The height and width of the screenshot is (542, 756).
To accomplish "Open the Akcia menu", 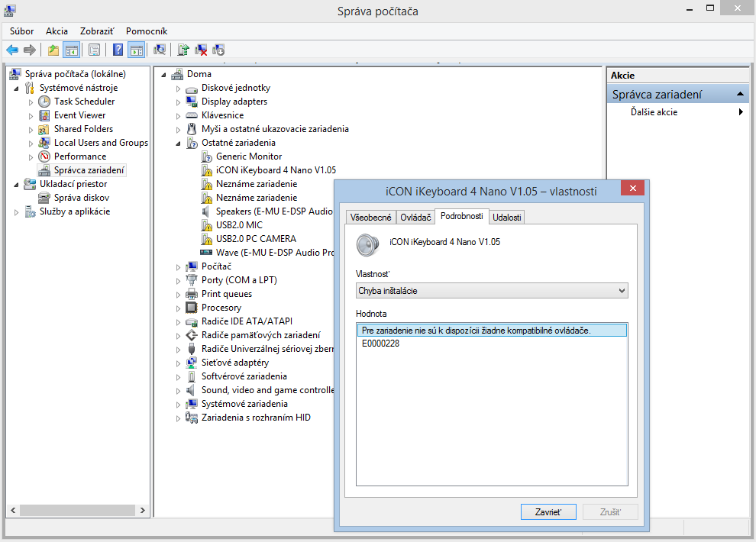I will click(x=57, y=31).
